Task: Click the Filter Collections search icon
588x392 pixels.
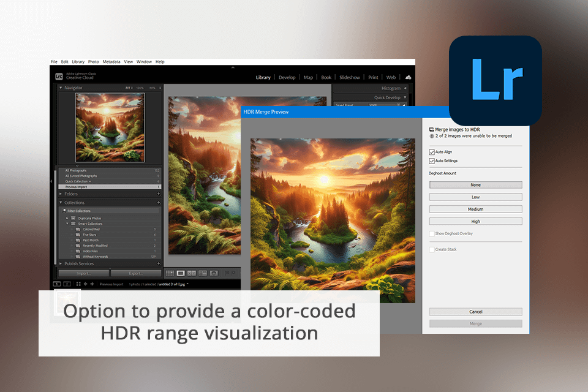Action: 64,211
